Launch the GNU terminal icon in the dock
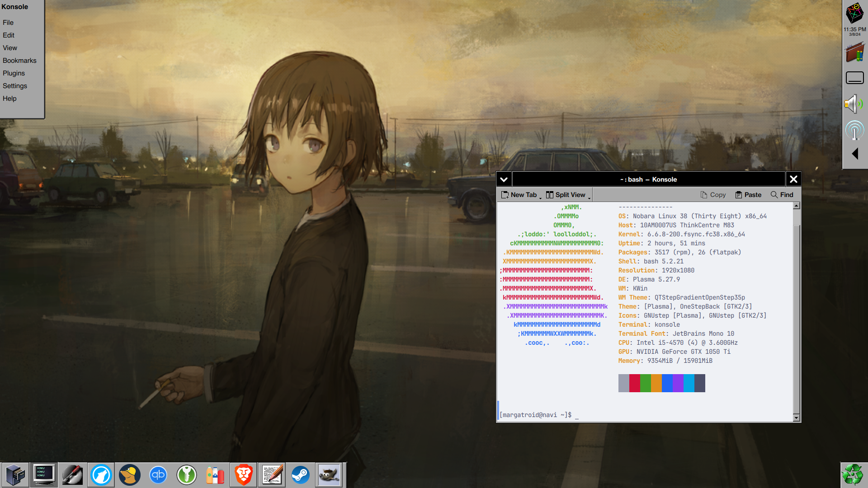Image resolution: width=868 pixels, height=488 pixels. pos(44,475)
